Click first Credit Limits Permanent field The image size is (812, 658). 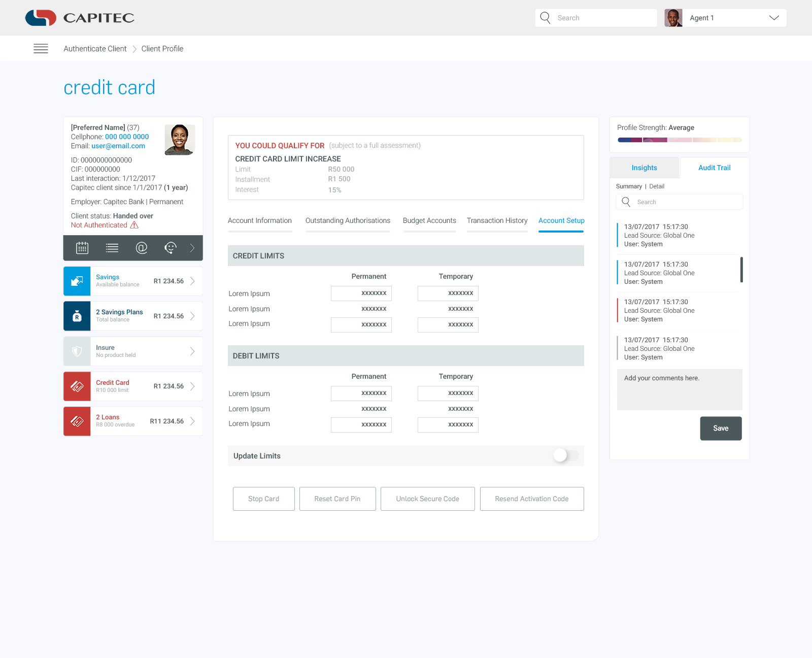361,293
